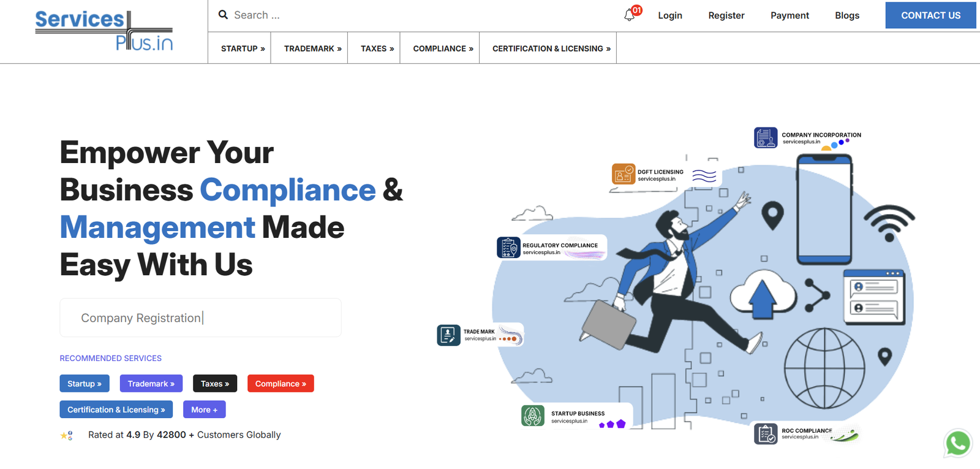Click the Company Incorporation icon
Image resolution: width=980 pixels, height=469 pixels.
(766, 138)
